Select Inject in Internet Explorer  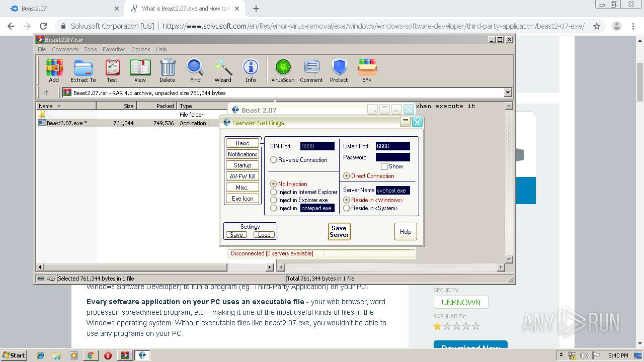(274, 192)
